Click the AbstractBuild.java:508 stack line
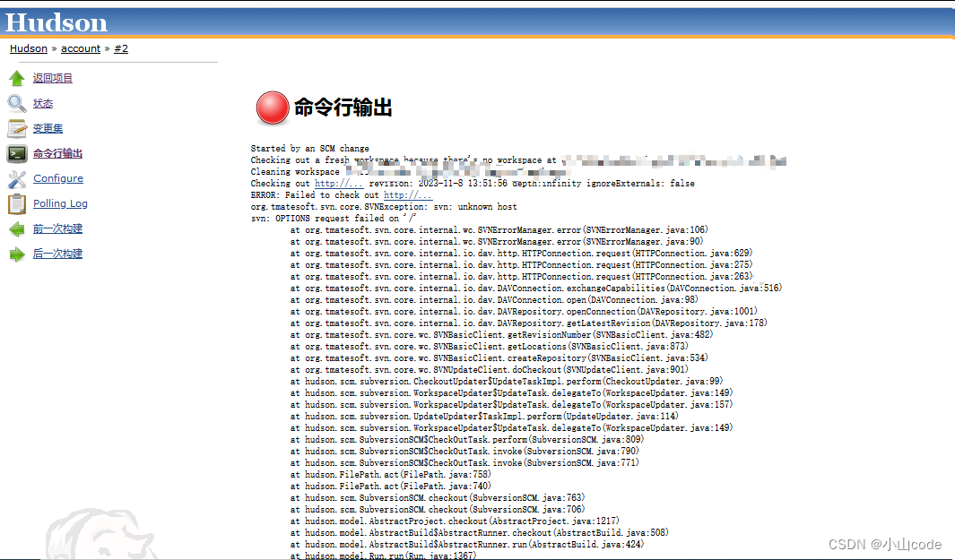Image resolution: width=955 pixels, height=560 pixels. (480, 532)
